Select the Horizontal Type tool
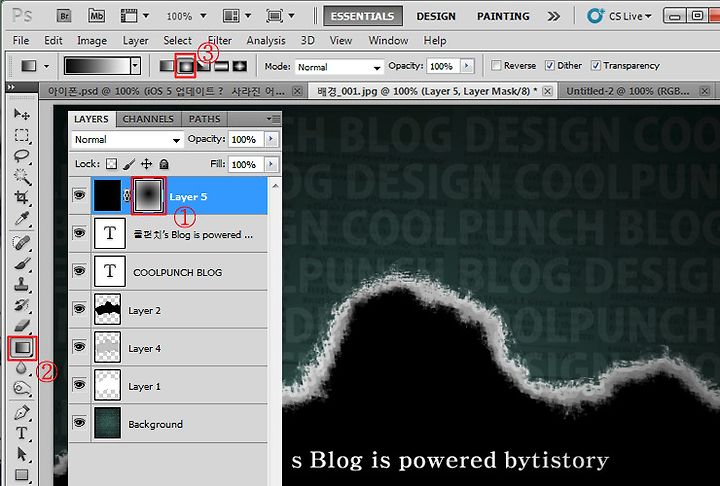Viewport: 720px width, 486px height. 22,433
